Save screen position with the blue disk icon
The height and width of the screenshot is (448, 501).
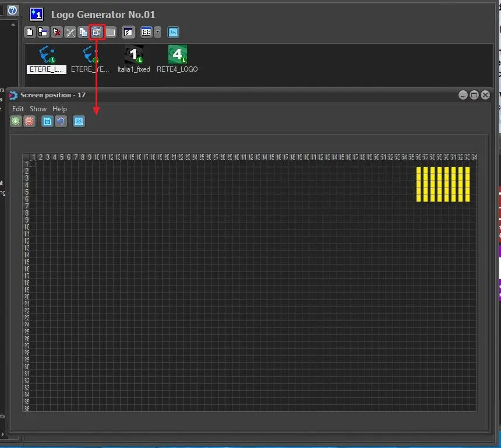[x=48, y=121]
